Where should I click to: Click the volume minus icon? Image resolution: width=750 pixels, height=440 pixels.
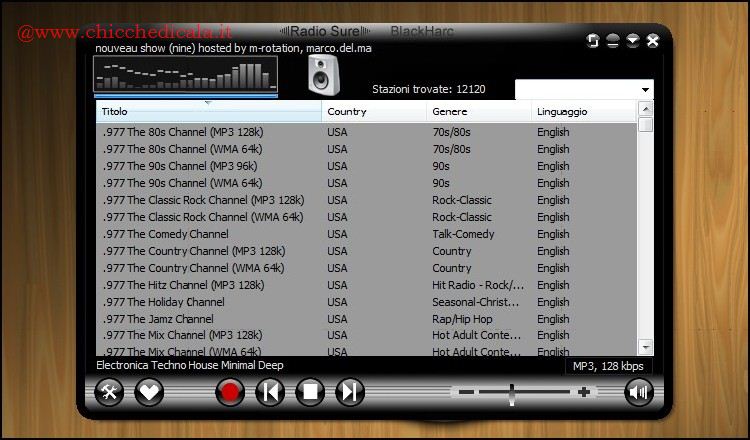pyautogui.click(x=466, y=392)
